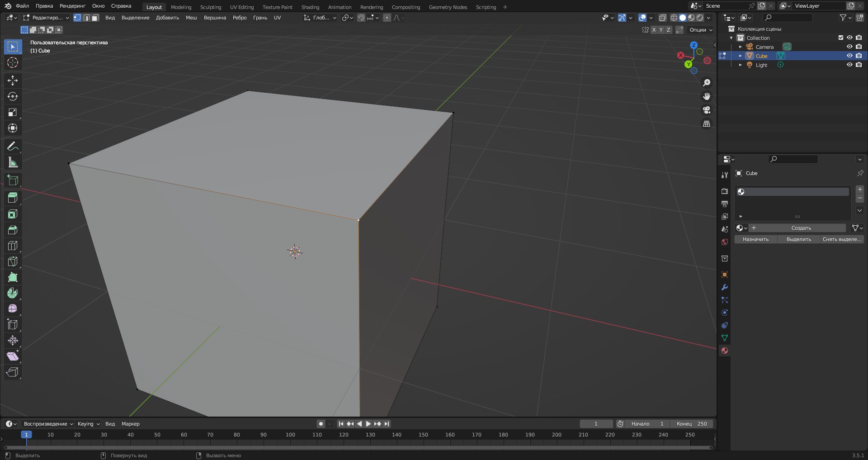Select the Cursor tool in the toolbar
The image size is (868, 460).
pyautogui.click(x=13, y=62)
